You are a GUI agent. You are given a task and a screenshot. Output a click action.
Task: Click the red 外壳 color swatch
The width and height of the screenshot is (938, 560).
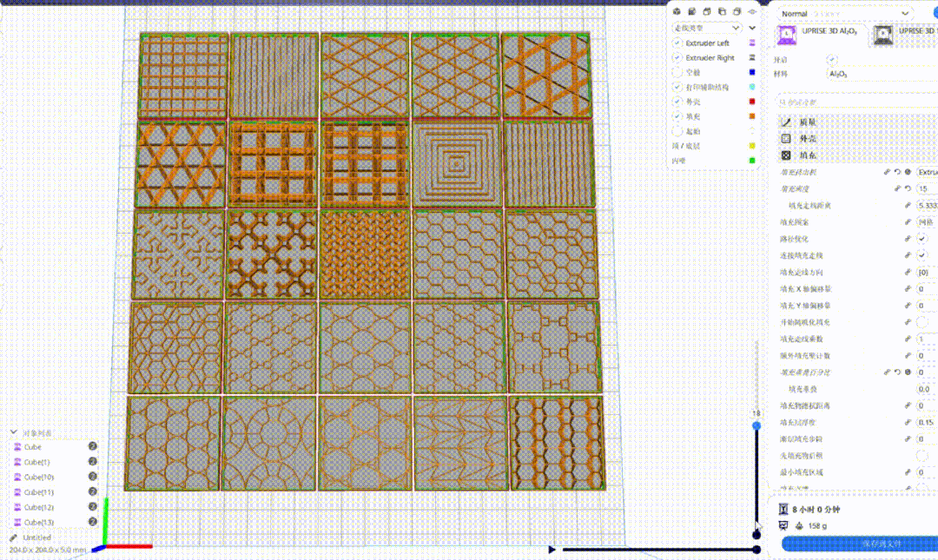[752, 101]
